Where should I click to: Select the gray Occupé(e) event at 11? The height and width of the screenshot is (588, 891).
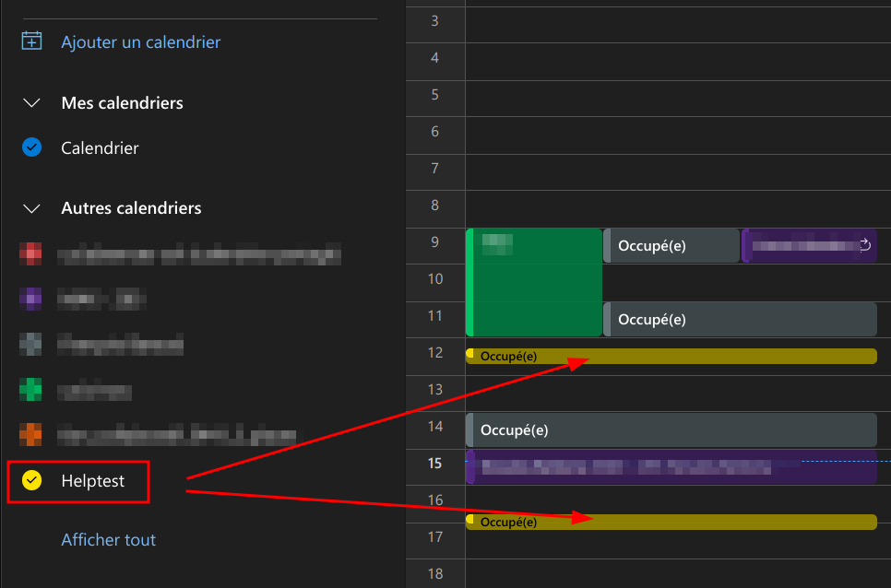740,319
